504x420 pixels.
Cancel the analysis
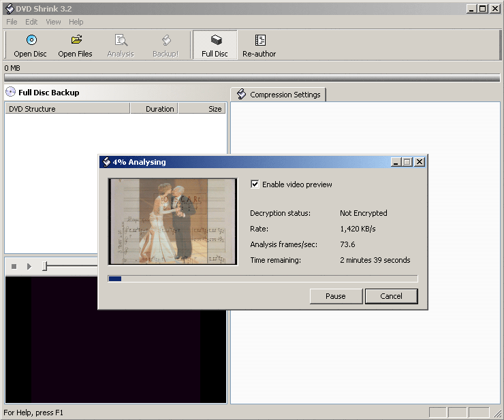tap(392, 296)
